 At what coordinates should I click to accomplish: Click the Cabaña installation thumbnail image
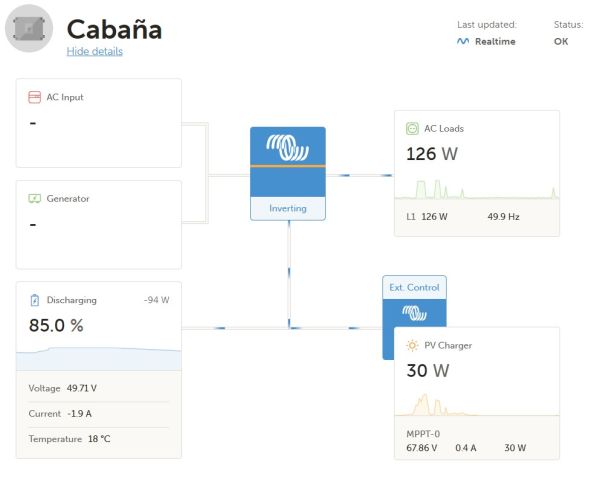click(x=29, y=28)
